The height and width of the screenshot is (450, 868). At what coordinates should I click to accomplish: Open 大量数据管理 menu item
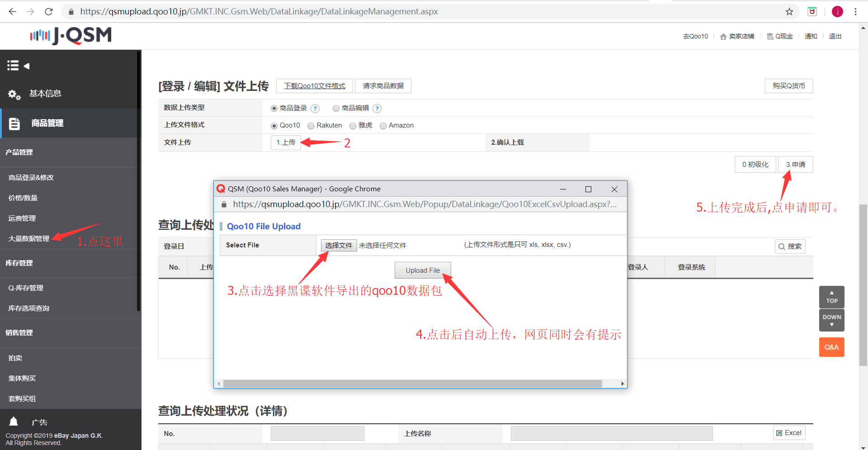pos(29,238)
